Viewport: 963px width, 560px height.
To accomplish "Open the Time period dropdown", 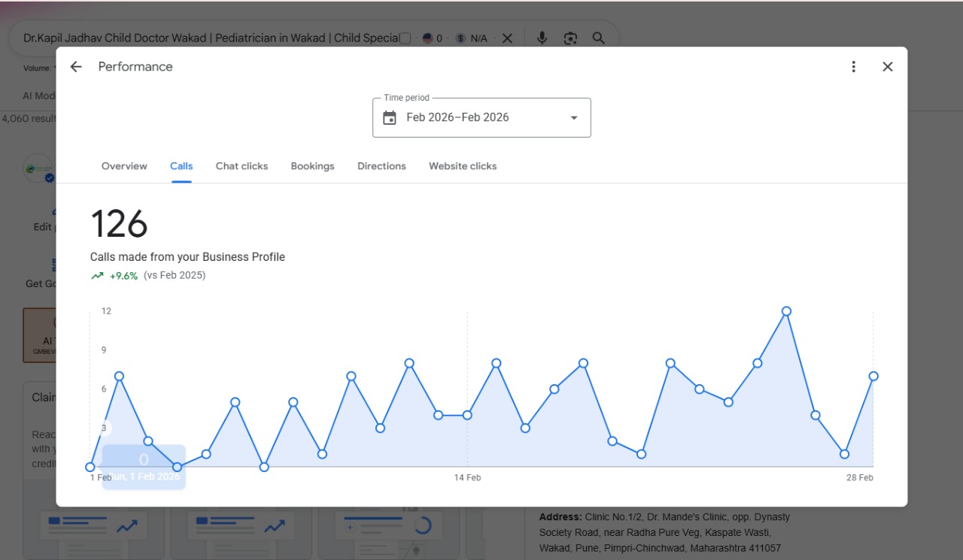I will [x=481, y=118].
